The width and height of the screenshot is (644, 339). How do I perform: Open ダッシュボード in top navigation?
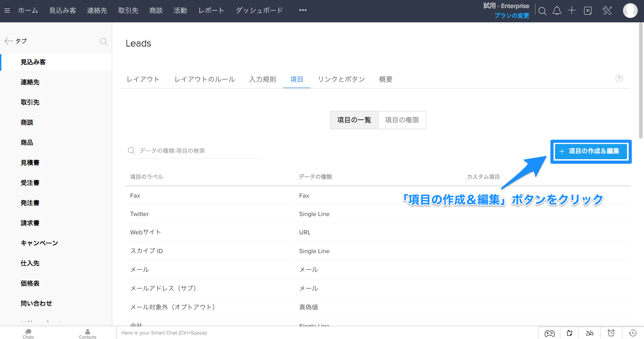(x=259, y=10)
